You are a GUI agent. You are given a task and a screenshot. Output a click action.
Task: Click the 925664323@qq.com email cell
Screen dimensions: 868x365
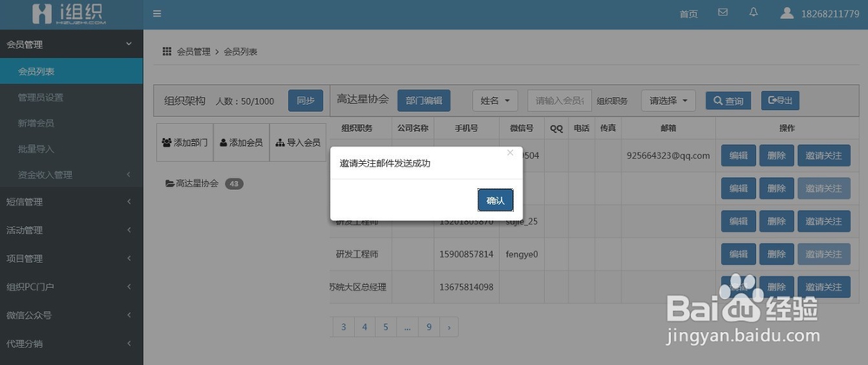coord(668,155)
